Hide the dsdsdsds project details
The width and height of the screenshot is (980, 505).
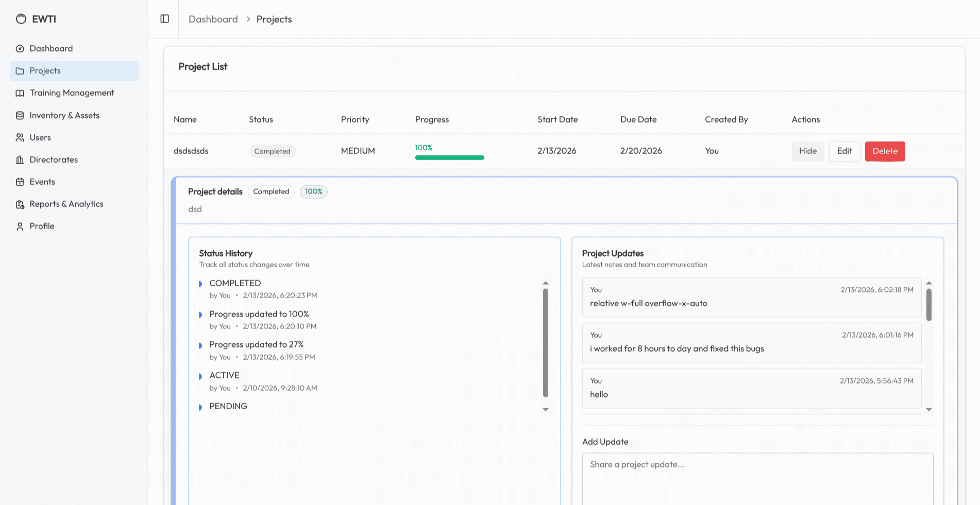coord(807,151)
